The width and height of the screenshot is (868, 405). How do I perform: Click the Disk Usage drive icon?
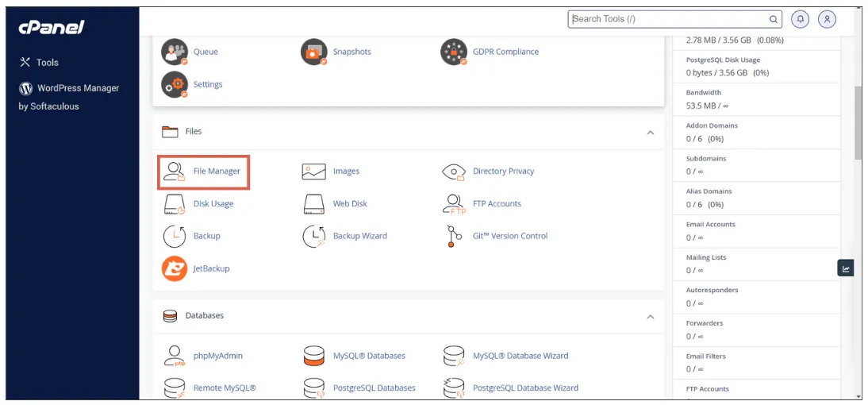pyautogui.click(x=175, y=204)
